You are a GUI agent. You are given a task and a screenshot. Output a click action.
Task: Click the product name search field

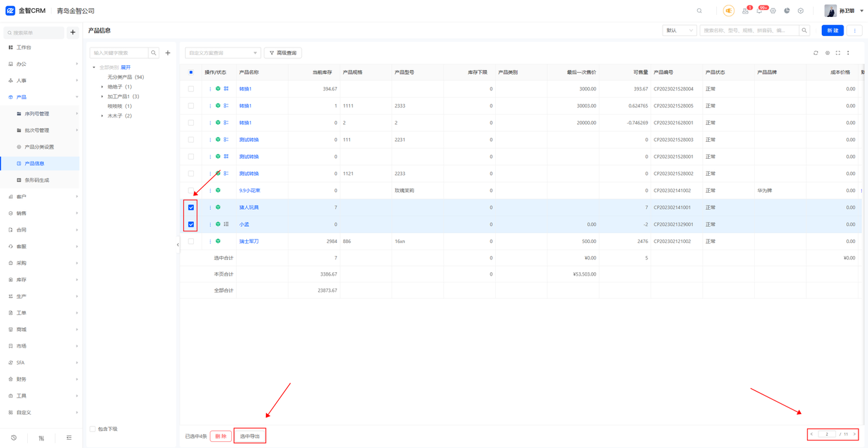coord(750,31)
